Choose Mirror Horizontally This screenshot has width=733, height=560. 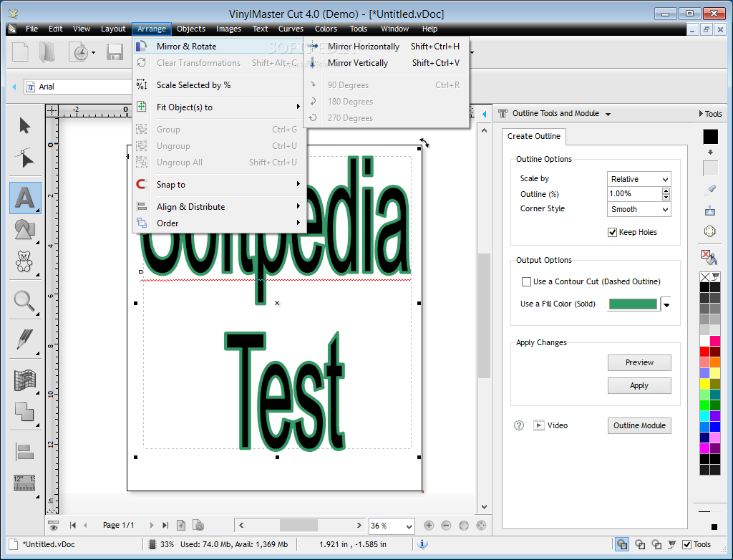tap(386, 47)
